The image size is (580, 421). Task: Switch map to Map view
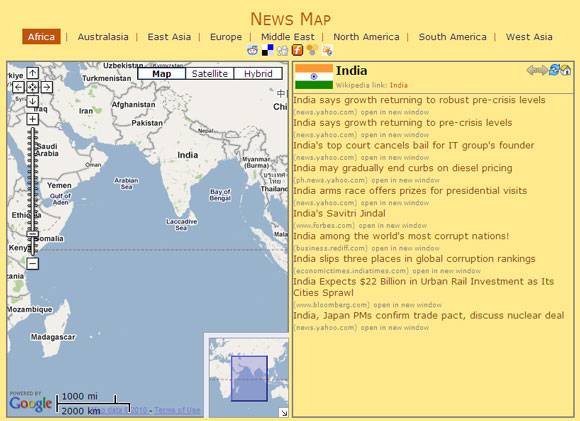pyautogui.click(x=162, y=74)
